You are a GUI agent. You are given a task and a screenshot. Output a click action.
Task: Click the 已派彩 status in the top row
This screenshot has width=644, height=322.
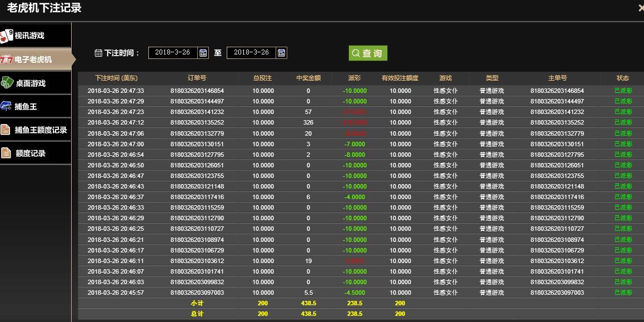[623, 91]
